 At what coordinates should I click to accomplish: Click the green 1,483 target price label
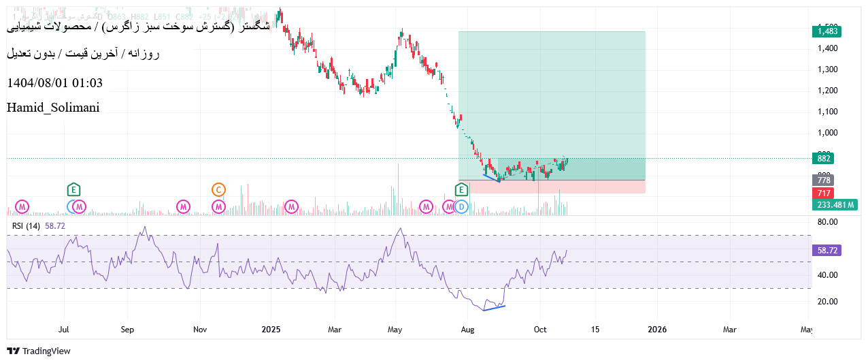(x=827, y=31)
